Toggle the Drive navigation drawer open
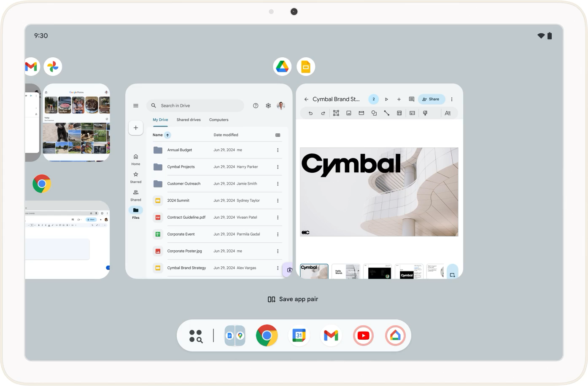Viewport: 588px width, 386px height. [136, 105]
